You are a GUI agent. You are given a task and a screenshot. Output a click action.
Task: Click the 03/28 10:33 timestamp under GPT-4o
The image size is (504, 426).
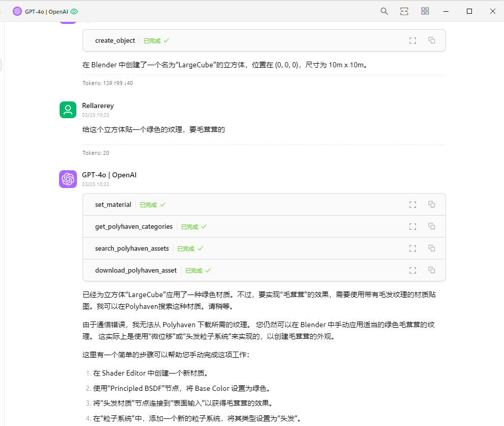95,184
